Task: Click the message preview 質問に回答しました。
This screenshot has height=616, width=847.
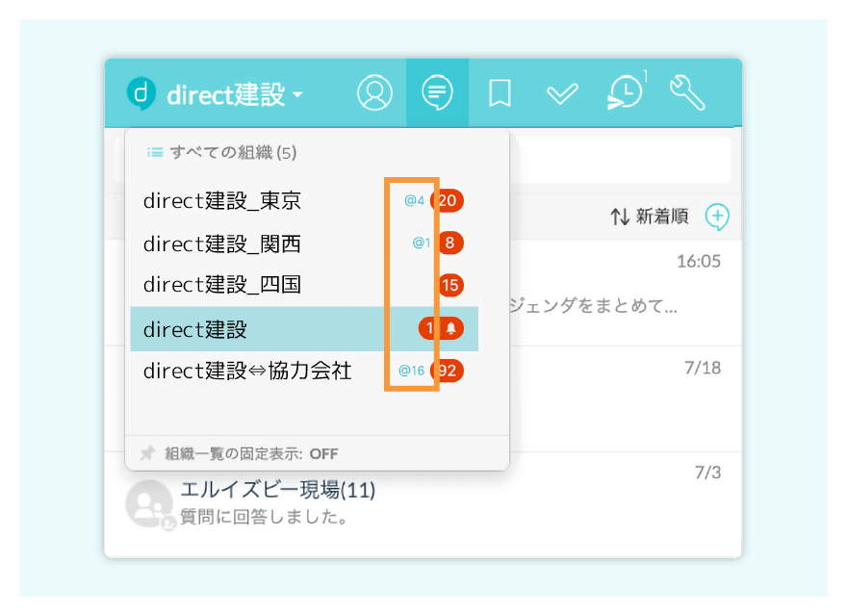Action: pyautogui.click(x=264, y=517)
